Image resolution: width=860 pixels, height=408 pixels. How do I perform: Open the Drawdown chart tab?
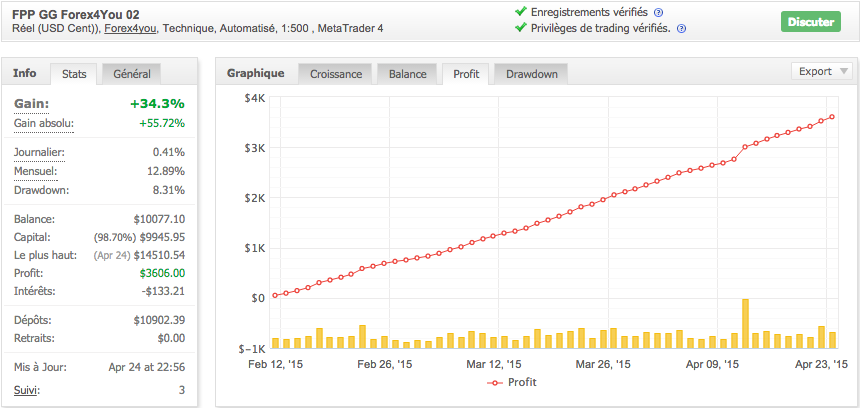(532, 73)
